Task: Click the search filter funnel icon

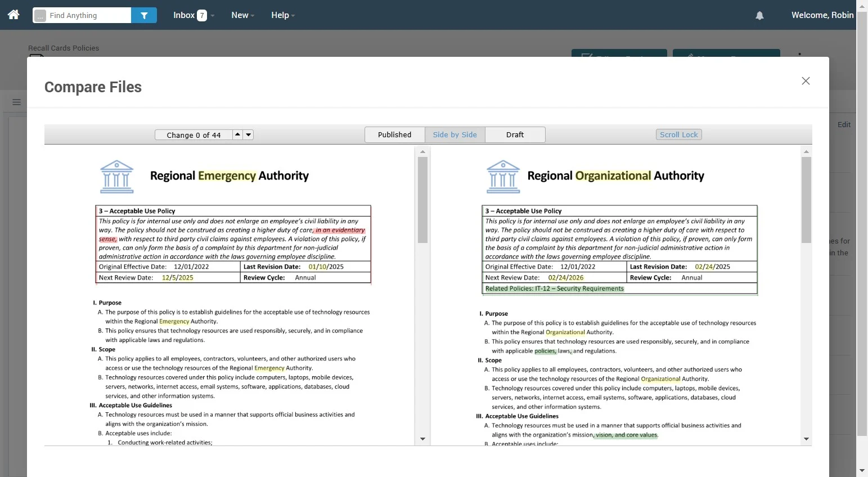Action: point(144,15)
